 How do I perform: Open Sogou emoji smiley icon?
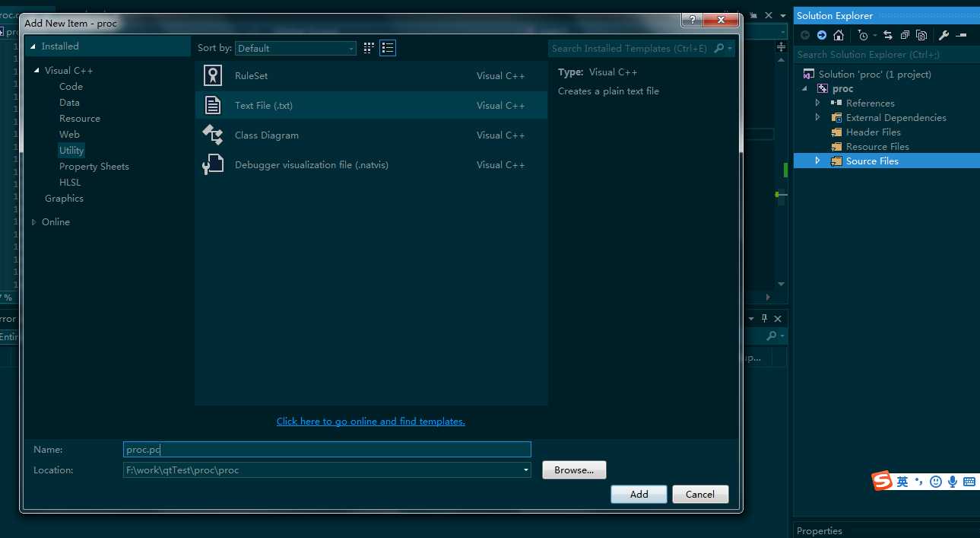click(936, 482)
